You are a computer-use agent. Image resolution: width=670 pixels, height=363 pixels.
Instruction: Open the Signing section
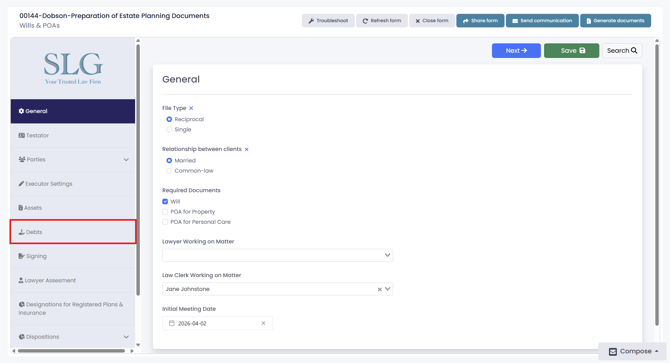73,256
